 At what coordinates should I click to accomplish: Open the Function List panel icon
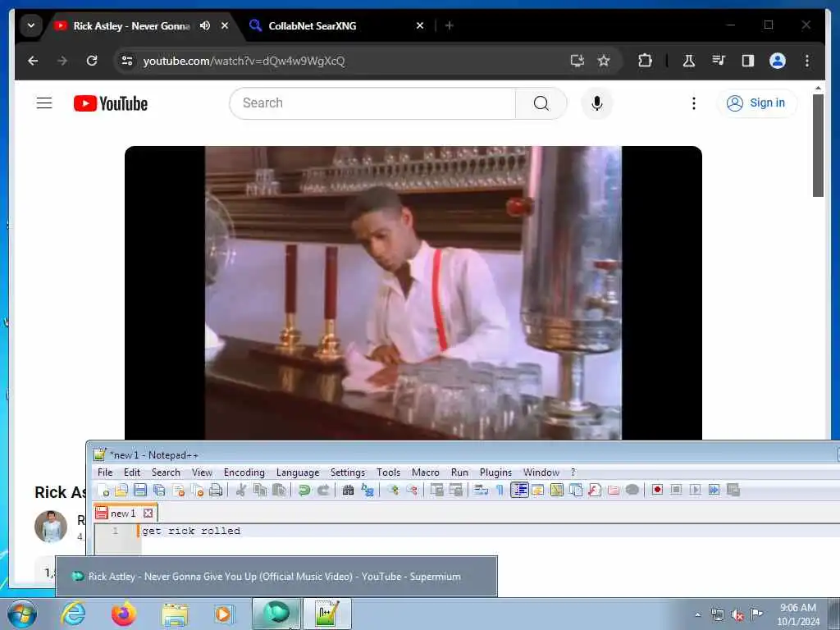click(595, 491)
